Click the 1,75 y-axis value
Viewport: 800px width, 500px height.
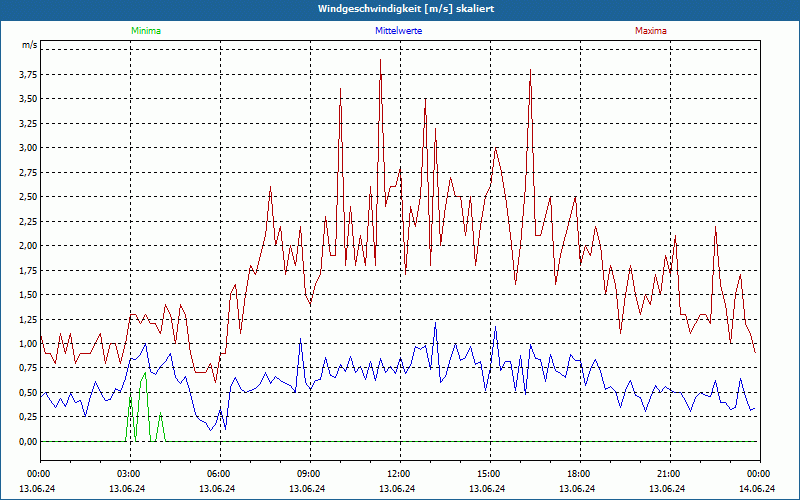coord(28,270)
